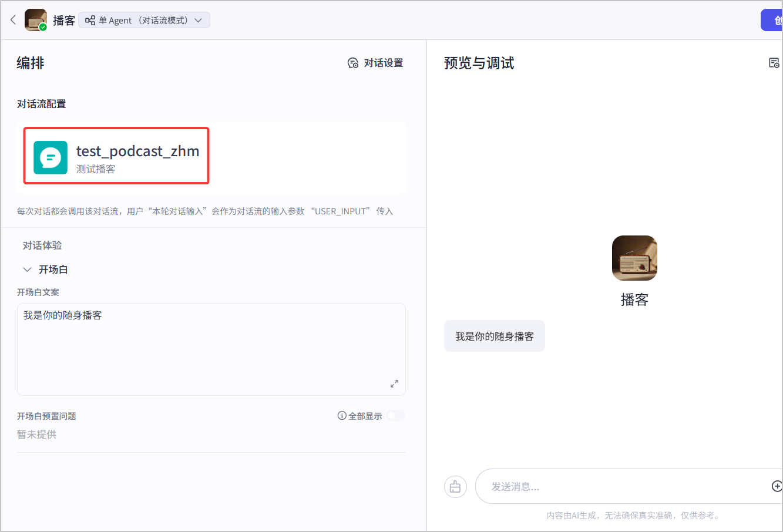Image resolution: width=783 pixels, height=532 pixels.
Task: Open the 单 Agent（对话流模式） dropdown
Action: (144, 21)
